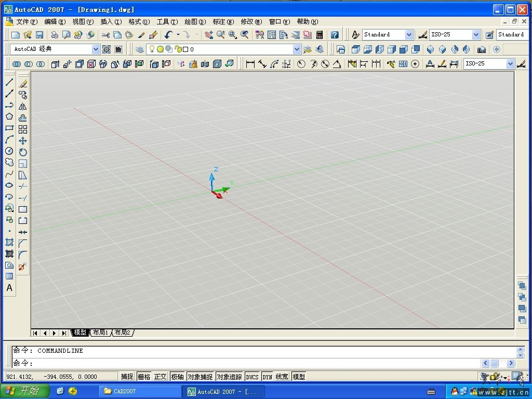Select the Revision Cloud tool

9,162
